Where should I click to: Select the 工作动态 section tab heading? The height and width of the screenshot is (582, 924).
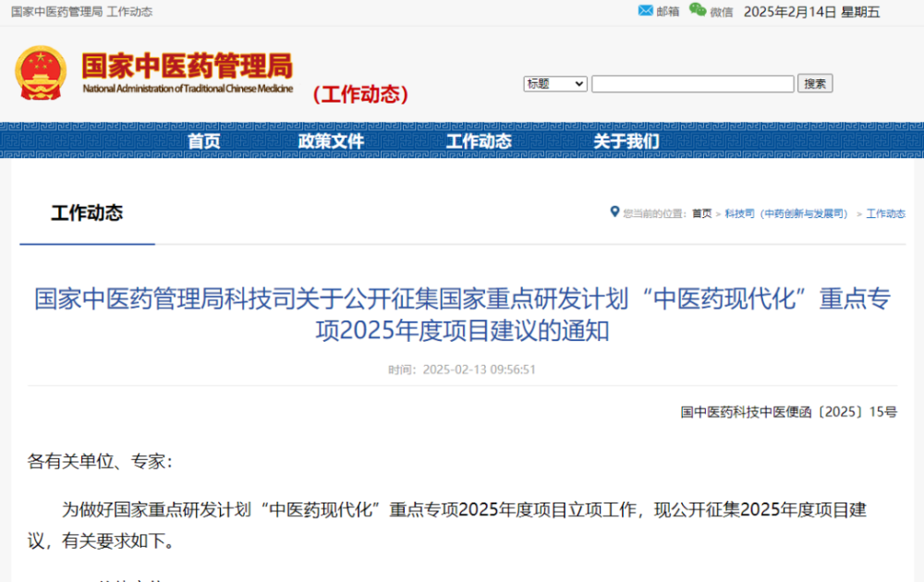tap(87, 213)
